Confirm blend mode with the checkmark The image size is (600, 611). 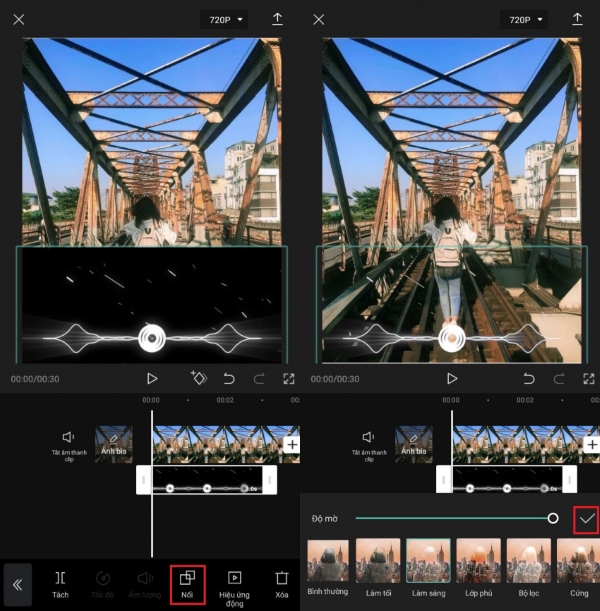(586, 519)
